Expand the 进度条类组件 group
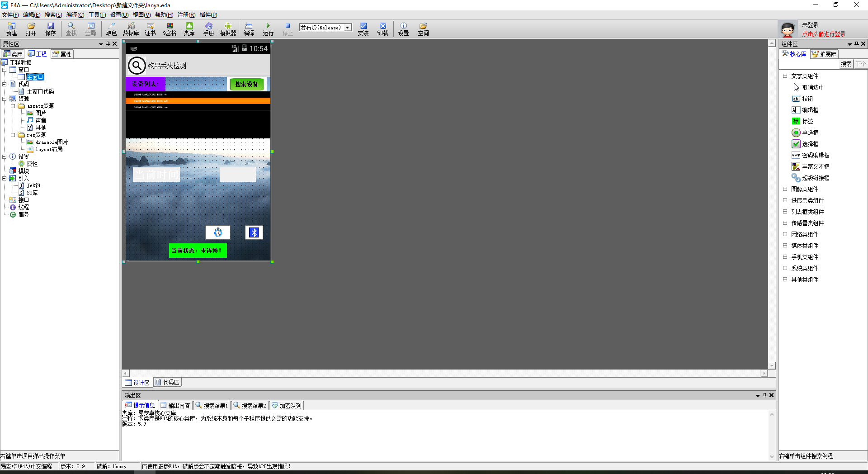 (x=785, y=200)
